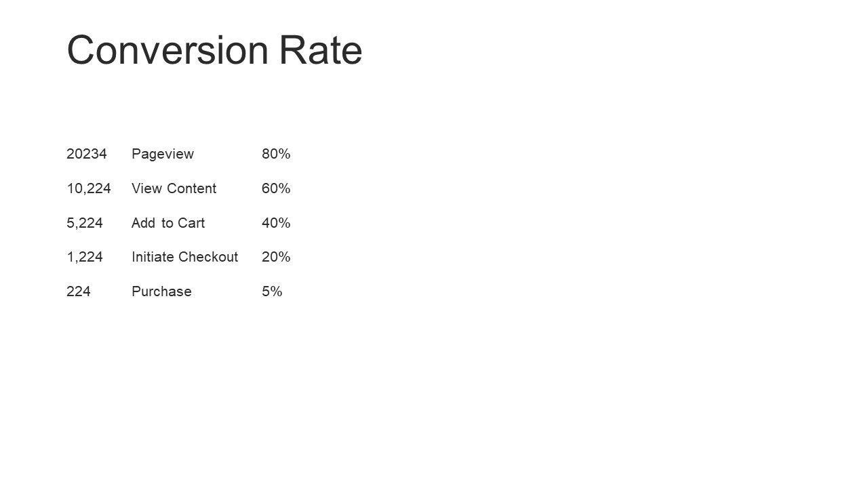Viewport: 868px width, 488px height.
Task: Click the word Rate in title
Action: 321,50
